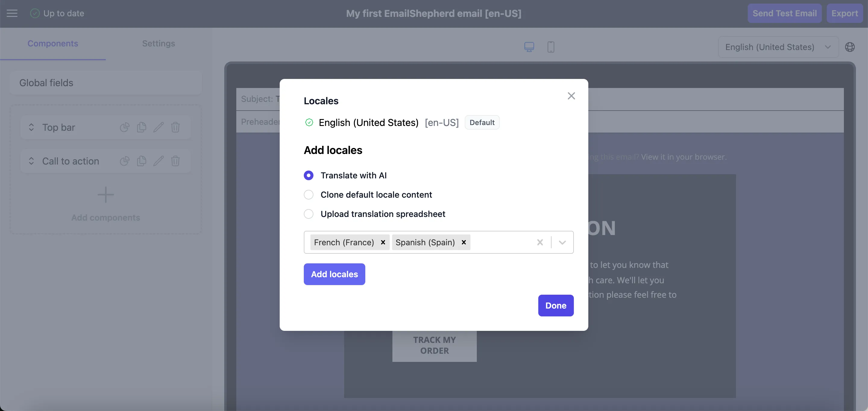Switch to mobile preview icon
The height and width of the screenshot is (411, 868).
coord(551,47)
